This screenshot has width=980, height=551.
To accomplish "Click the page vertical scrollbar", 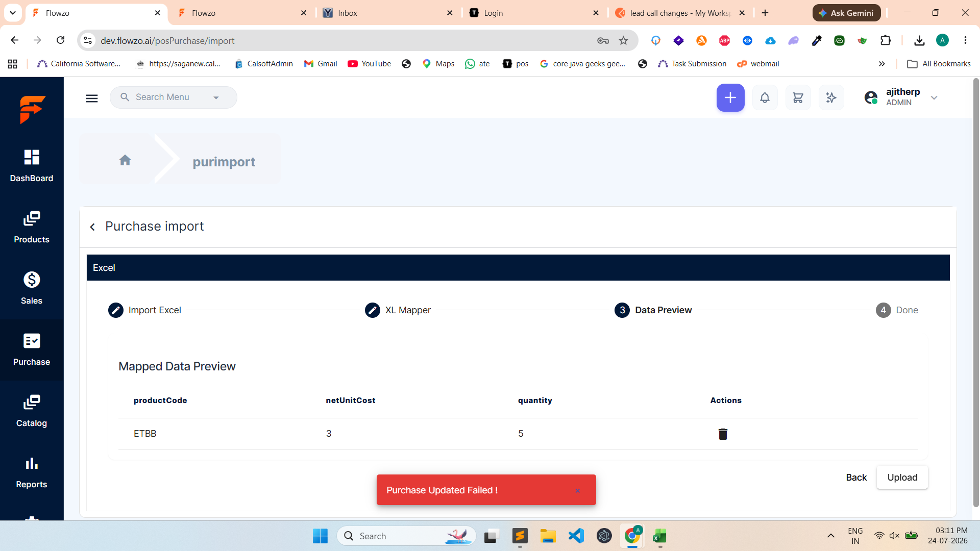I will tap(976, 292).
